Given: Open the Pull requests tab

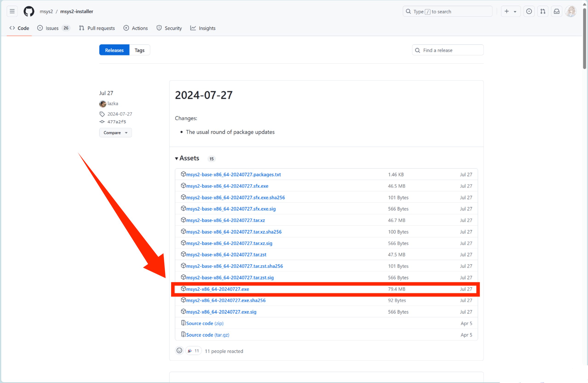Looking at the screenshot, I should pos(97,28).
